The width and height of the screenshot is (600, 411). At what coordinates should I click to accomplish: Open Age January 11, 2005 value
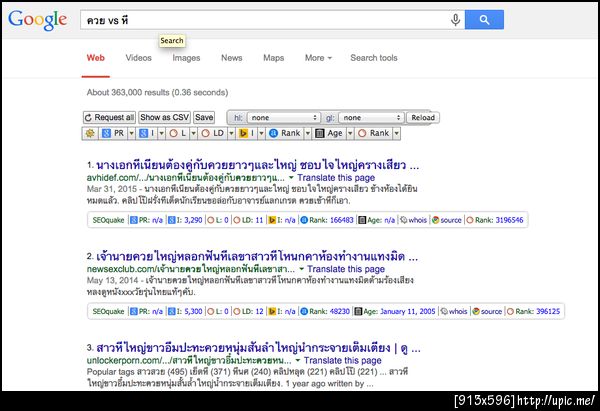pos(408,312)
